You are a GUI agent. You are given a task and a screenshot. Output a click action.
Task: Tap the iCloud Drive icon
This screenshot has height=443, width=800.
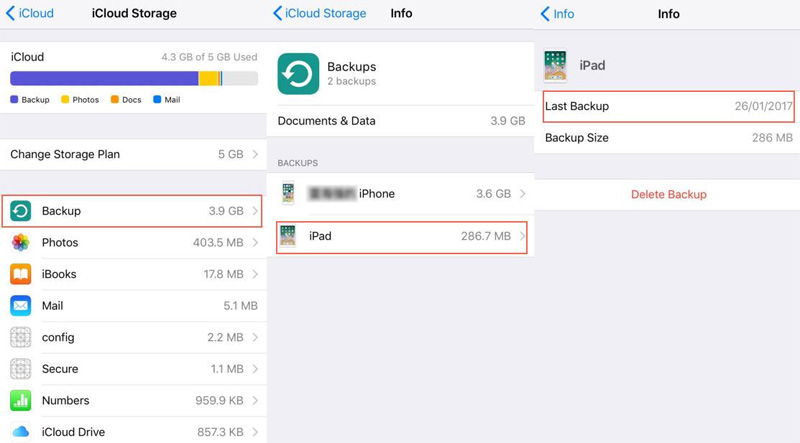pos(21,432)
